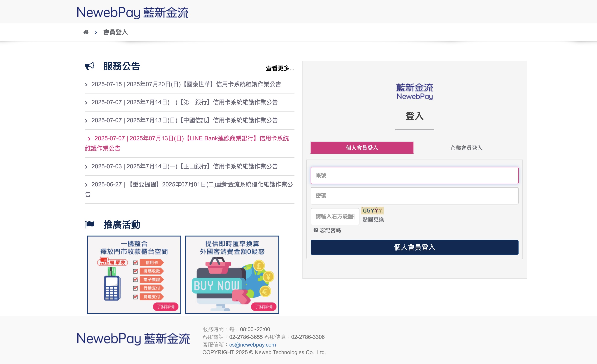597x364 pixels.
Task: Click 了解詳情 on the BUY NOW banner
Action: pos(264,307)
